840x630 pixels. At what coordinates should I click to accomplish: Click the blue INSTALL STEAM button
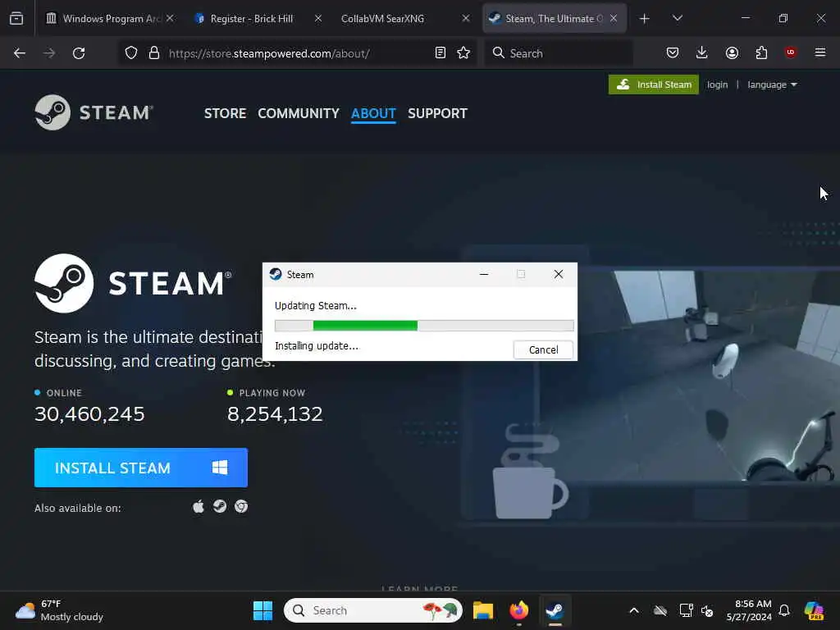pyautogui.click(x=141, y=468)
